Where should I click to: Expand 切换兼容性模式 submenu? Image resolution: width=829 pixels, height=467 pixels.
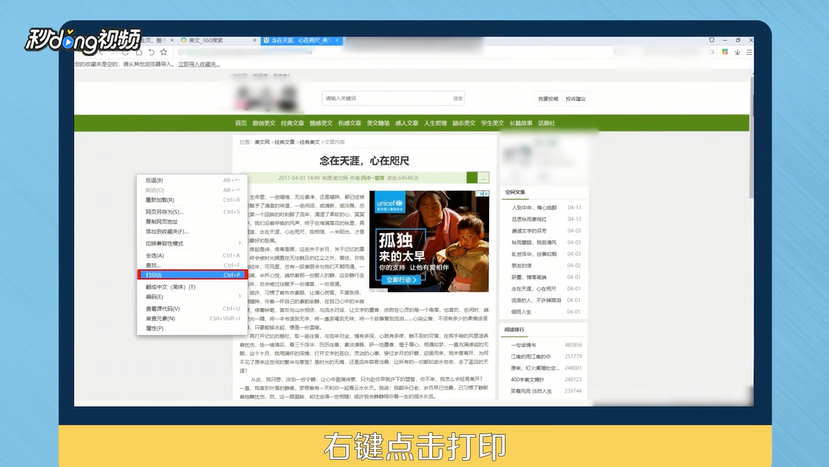tap(192, 243)
